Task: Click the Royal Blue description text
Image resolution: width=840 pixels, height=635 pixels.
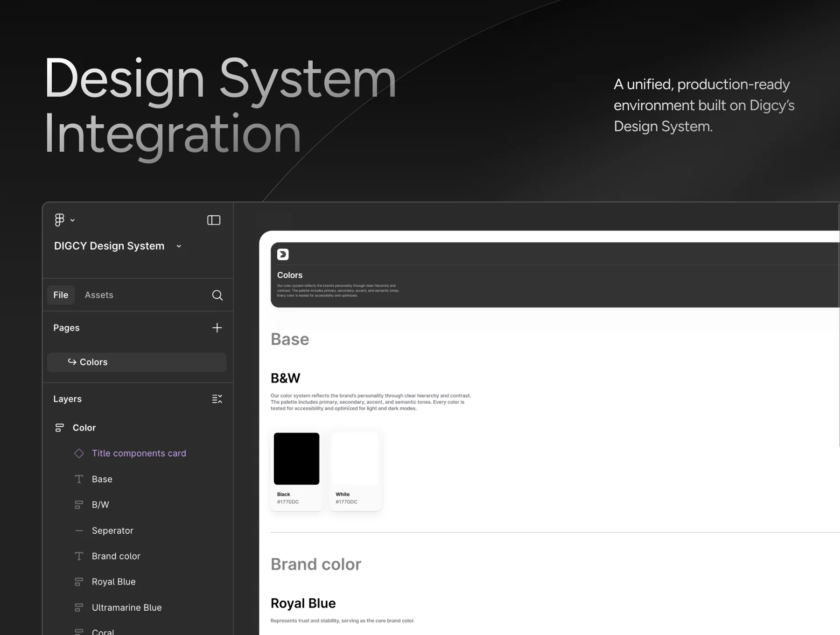Action: coord(343,621)
